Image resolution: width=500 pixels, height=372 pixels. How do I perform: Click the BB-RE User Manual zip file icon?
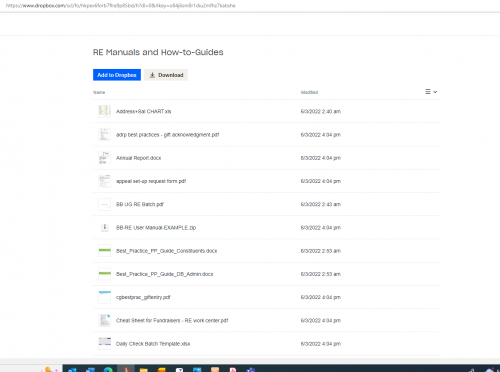[x=104, y=227]
